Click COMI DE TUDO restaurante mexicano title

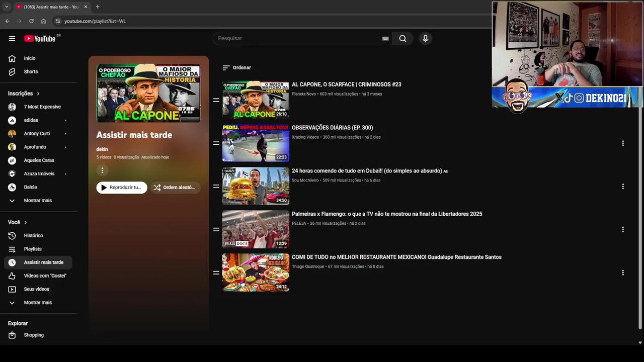pos(396,257)
